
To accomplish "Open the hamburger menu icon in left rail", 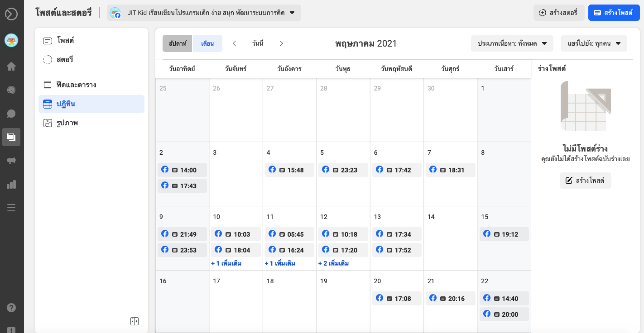I will pos(11,208).
